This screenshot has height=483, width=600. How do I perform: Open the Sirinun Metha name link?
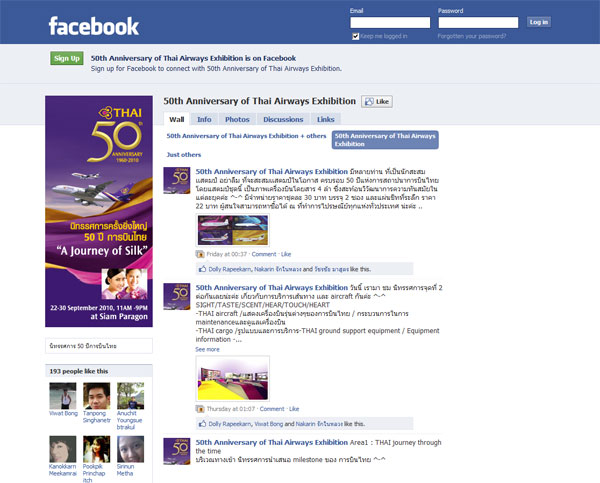point(126,470)
